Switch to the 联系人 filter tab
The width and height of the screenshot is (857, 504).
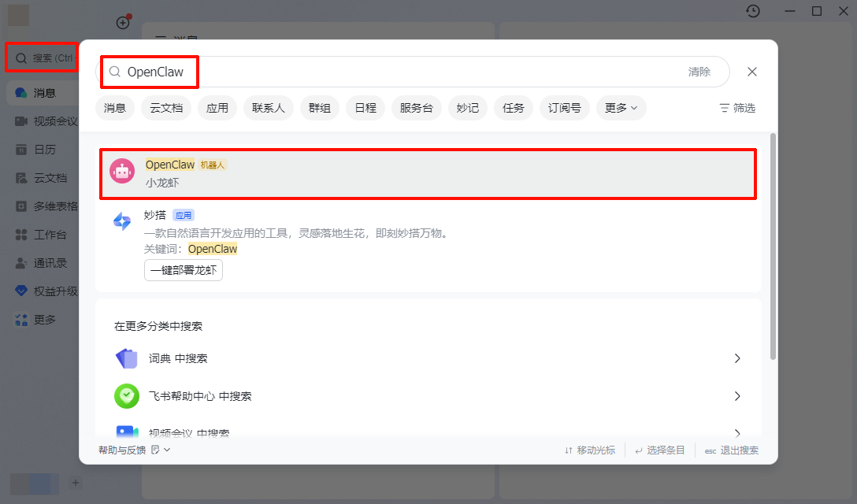coord(269,108)
